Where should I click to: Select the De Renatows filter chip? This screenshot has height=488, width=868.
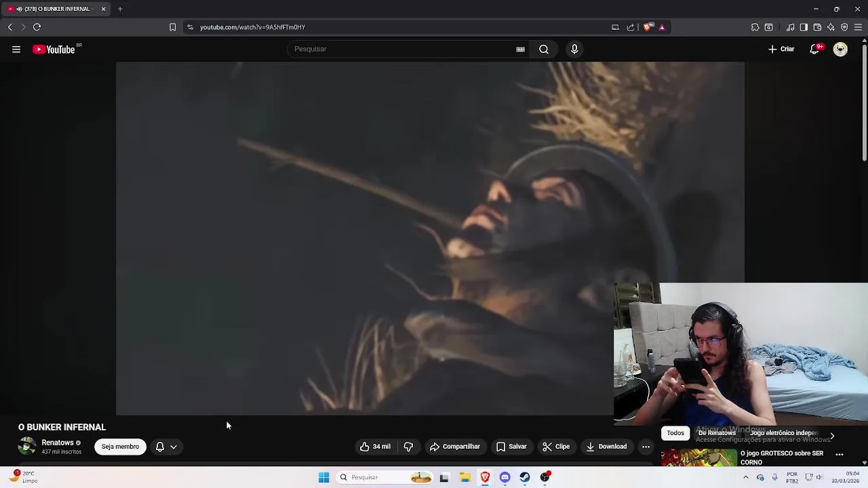coord(717,433)
